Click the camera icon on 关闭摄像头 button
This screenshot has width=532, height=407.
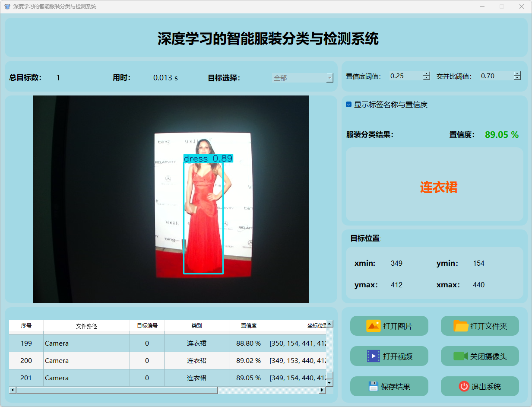point(460,356)
